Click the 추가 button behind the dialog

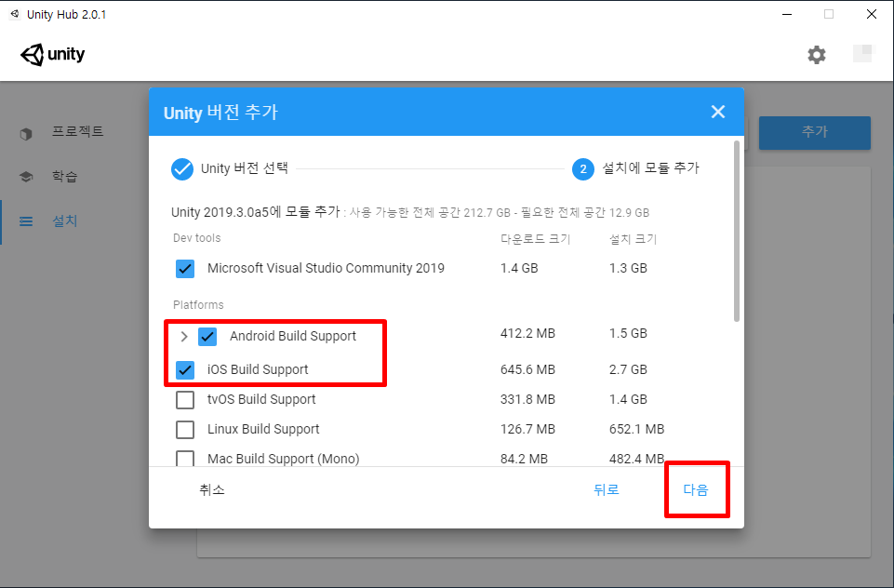coord(814,132)
